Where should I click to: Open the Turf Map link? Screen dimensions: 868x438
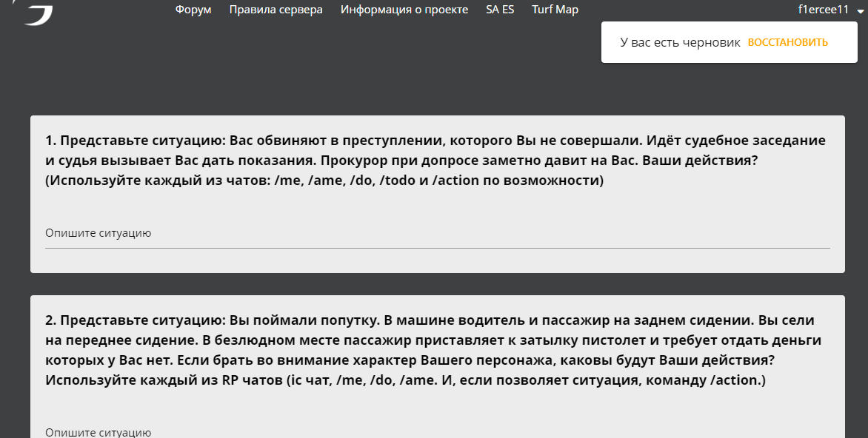point(555,10)
